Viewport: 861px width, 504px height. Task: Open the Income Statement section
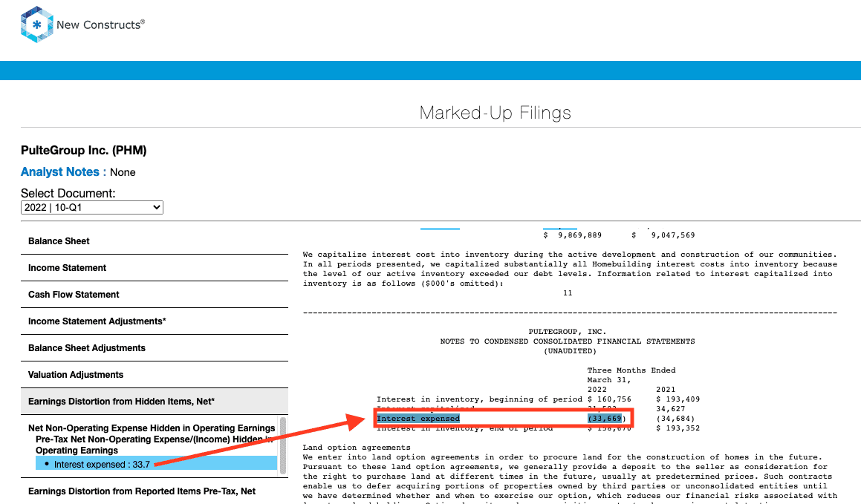(155, 268)
